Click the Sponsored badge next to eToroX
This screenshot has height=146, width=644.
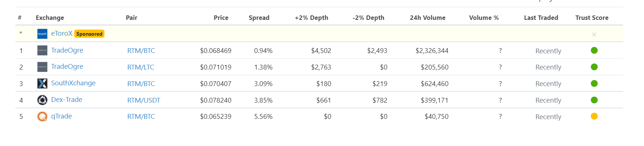pyautogui.click(x=89, y=34)
